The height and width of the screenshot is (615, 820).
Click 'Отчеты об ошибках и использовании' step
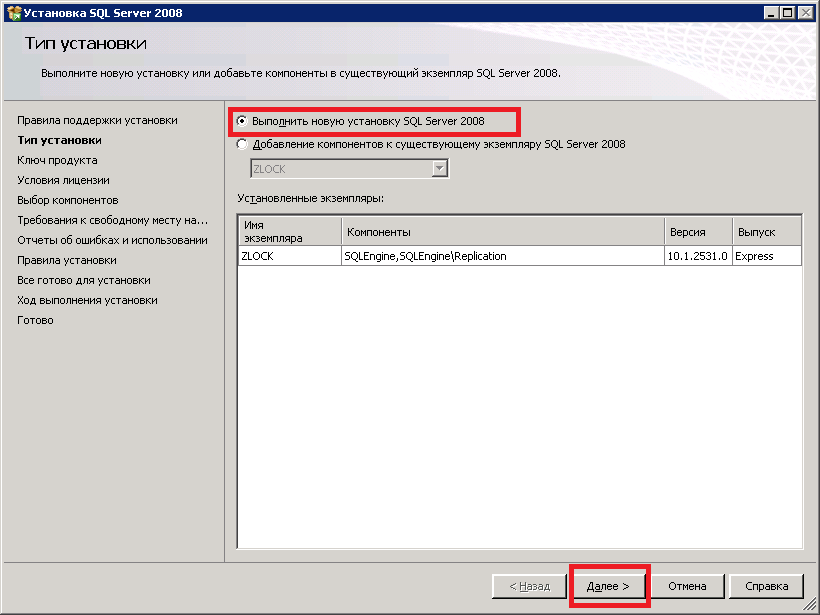point(112,240)
